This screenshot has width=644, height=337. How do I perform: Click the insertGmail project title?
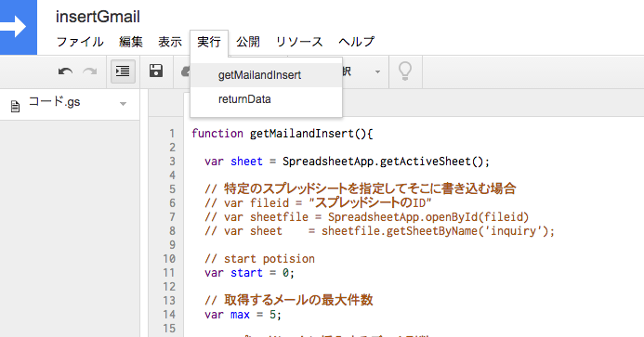point(98,17)
